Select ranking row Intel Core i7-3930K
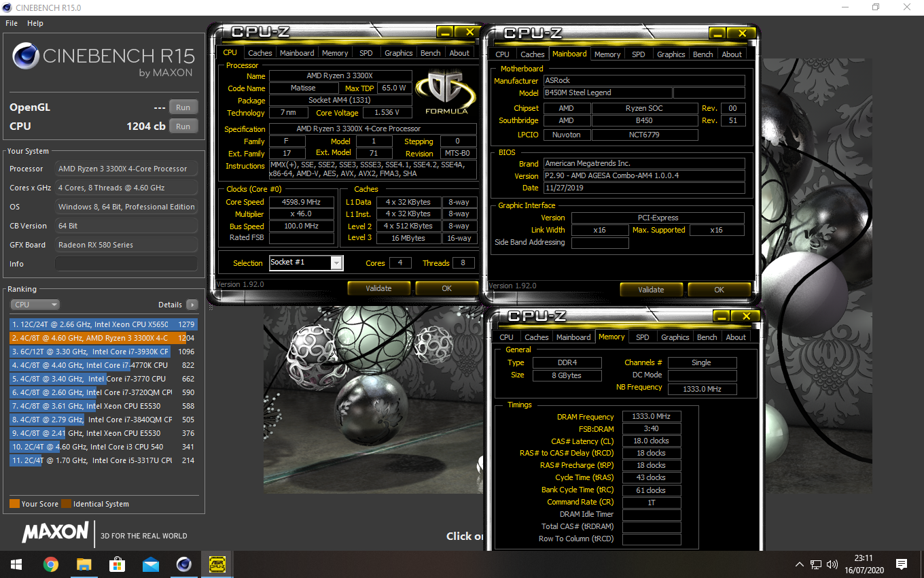 103,352
